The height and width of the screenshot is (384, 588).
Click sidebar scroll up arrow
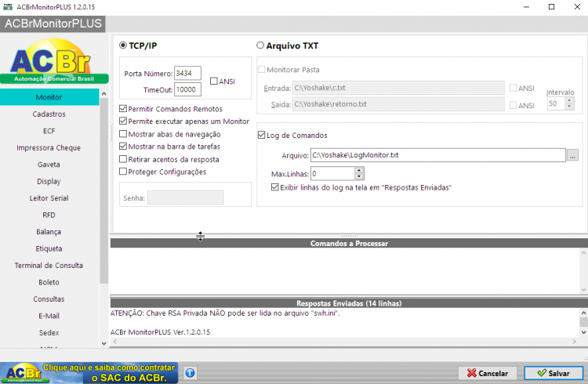pyautogui.click(x=103, y=93)
